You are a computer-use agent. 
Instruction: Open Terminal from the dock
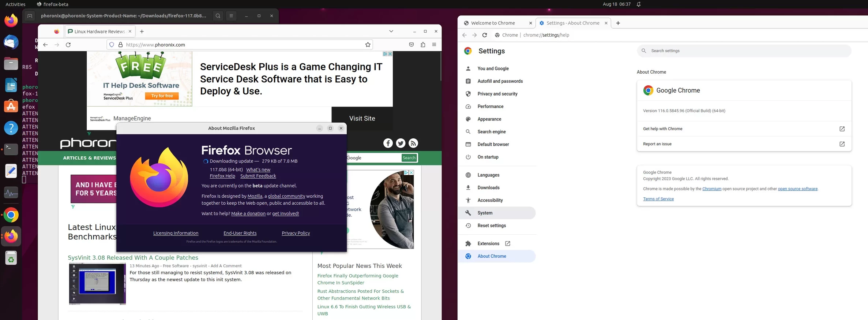point(11,149)
